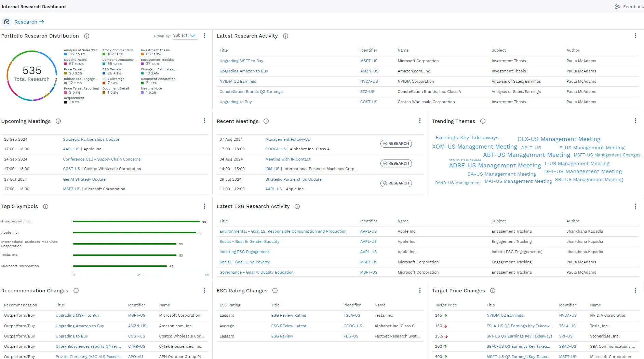Open GenAI Strategy Update meeting
Image resolution: width=644 pixels, height=359 pixels.
point(84,179)
